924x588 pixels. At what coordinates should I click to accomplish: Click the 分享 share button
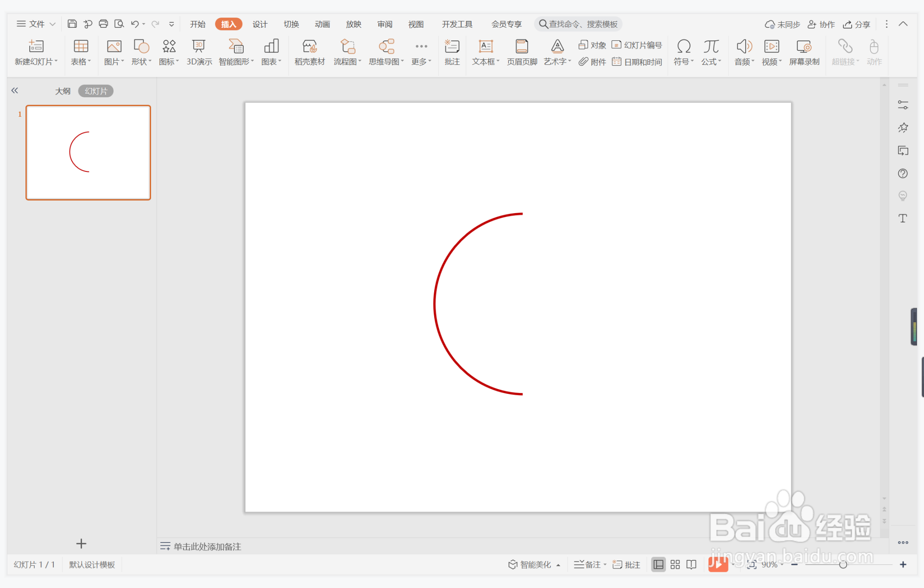point(856,24)
